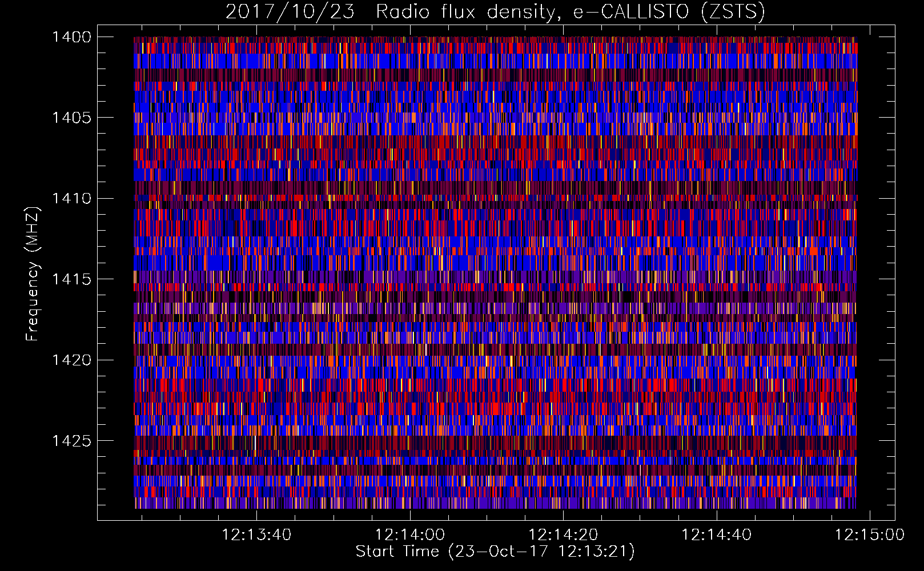This screenshot has width=924, height=571.
Task: Select the 1410 frequency axis label
Action: (71, 199)
